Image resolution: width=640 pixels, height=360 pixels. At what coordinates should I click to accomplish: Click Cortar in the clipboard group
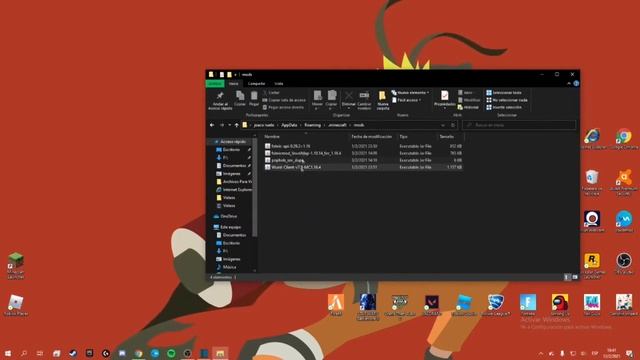pos(271,93)
